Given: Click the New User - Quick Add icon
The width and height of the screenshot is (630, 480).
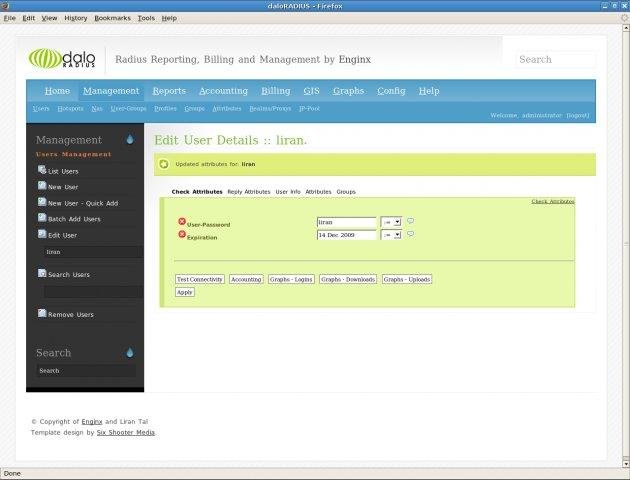Looking at the screenshot, I should (x=42, y=201).
